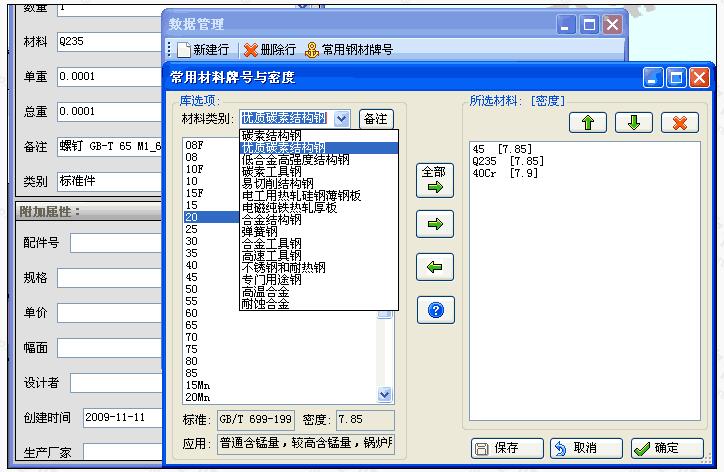Collapse the 材料类别 dropdown arrow
The height and width of the screenshot is (472, 724).
[x=342, y=119]
